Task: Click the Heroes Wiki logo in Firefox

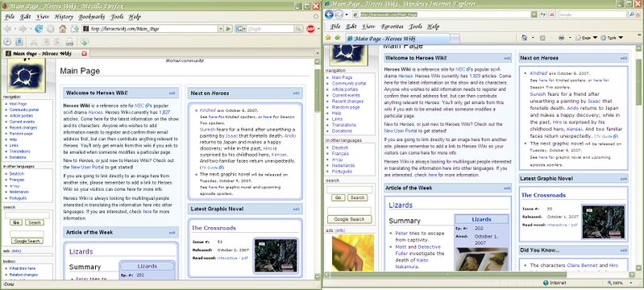Action: point(26,77)
